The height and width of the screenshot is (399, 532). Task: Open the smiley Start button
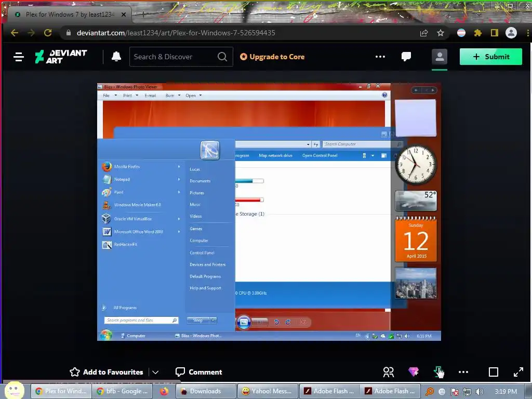tap(15, 390)
